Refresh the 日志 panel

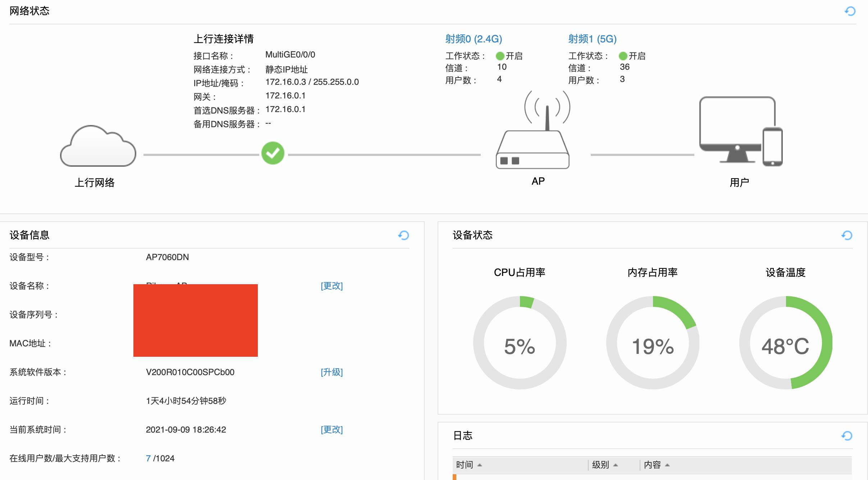(848, 435)
